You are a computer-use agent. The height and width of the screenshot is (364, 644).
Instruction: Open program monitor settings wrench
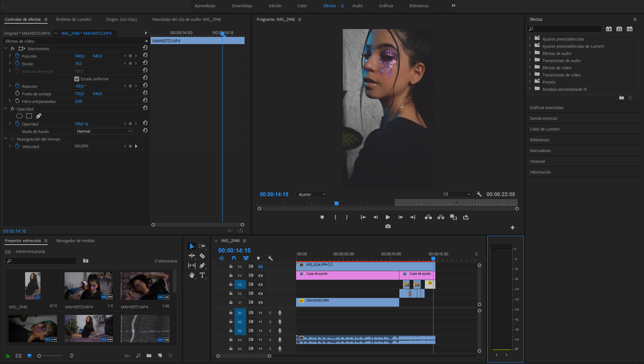coord(479,194)
